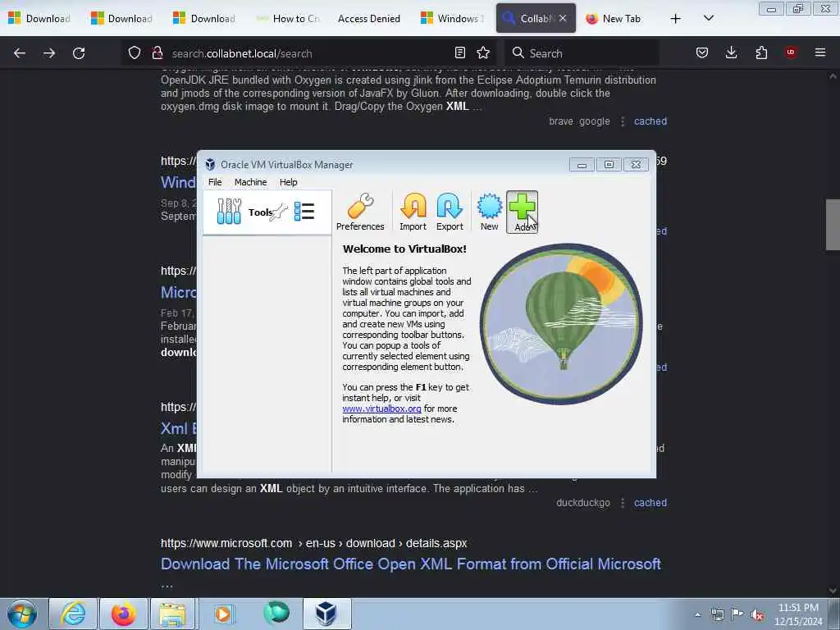Open cached copy of brave google result

[651, 121]
